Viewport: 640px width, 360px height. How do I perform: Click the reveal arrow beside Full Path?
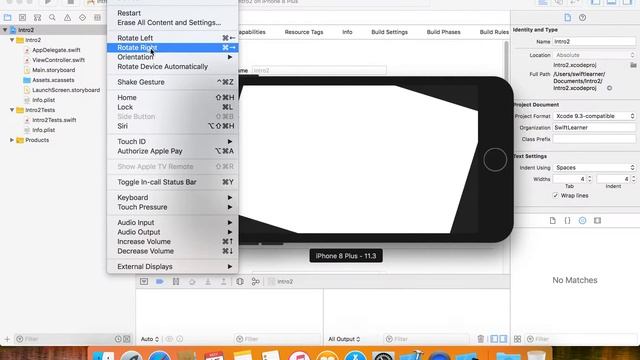[609, 88]
